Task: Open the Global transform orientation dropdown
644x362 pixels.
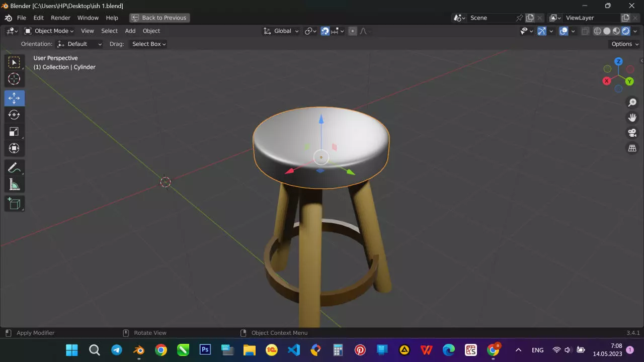Action: pyautogui.click(x=281, y=31)
